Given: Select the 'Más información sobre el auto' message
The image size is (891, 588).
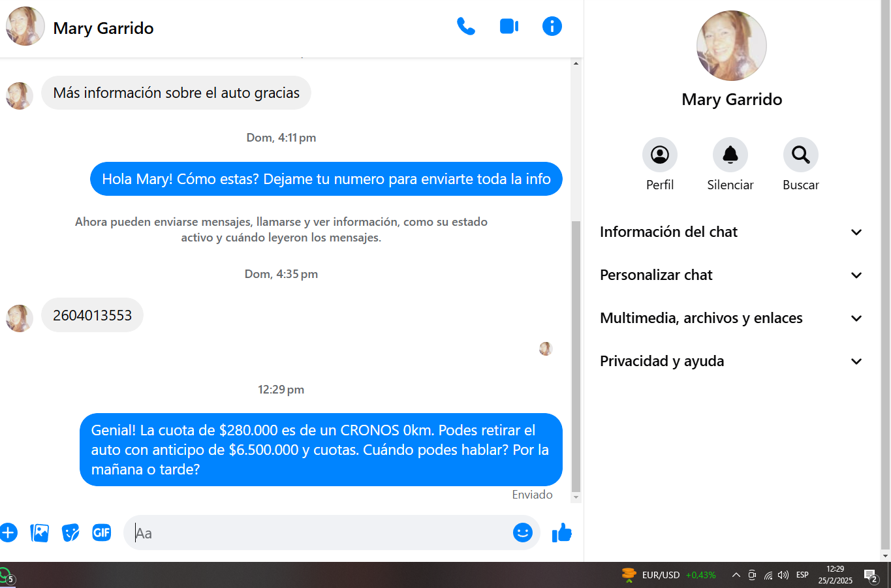Looking at the screenshot, I should 176,93.
